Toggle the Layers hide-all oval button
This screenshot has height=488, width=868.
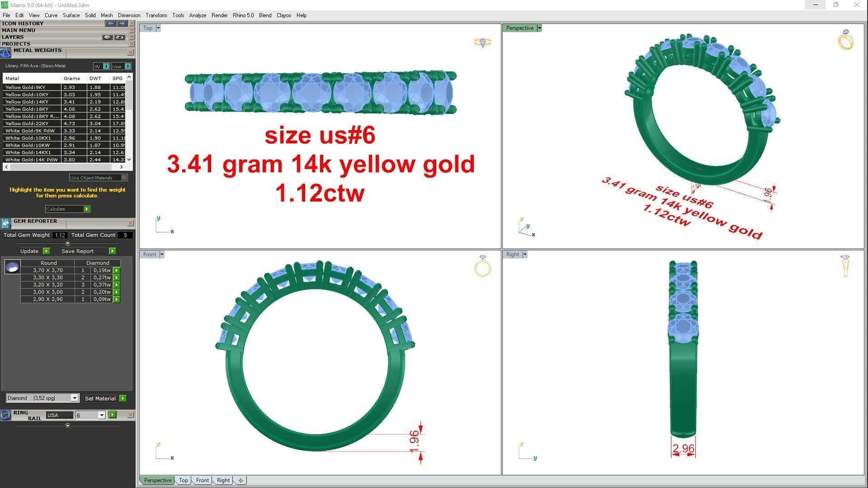[x=107, y=37]
